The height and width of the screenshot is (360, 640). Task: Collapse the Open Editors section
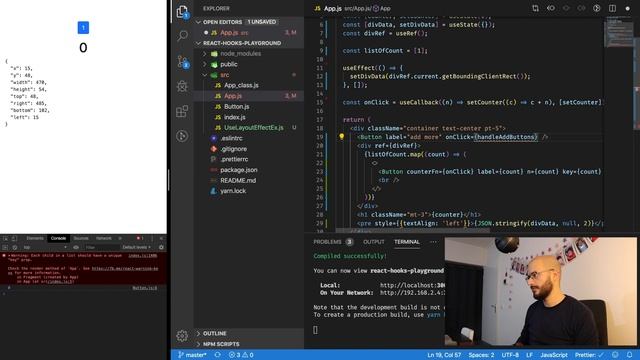[249, 22]
